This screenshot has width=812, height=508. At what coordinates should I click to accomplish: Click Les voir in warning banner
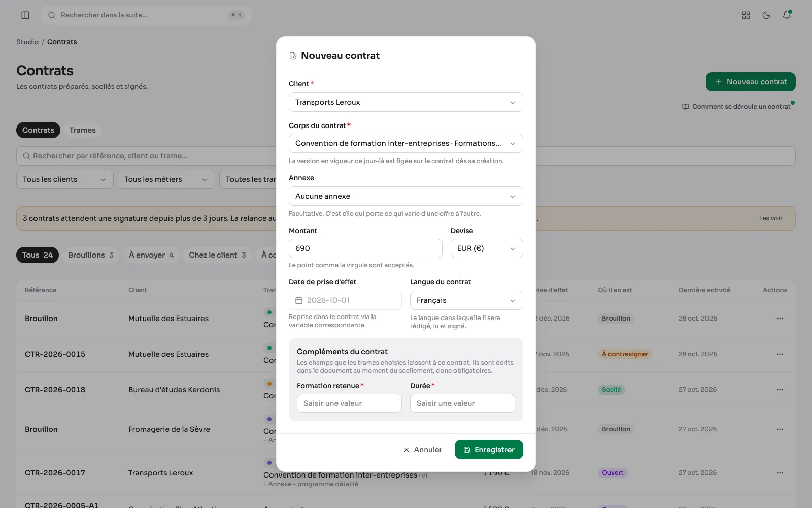770,218
